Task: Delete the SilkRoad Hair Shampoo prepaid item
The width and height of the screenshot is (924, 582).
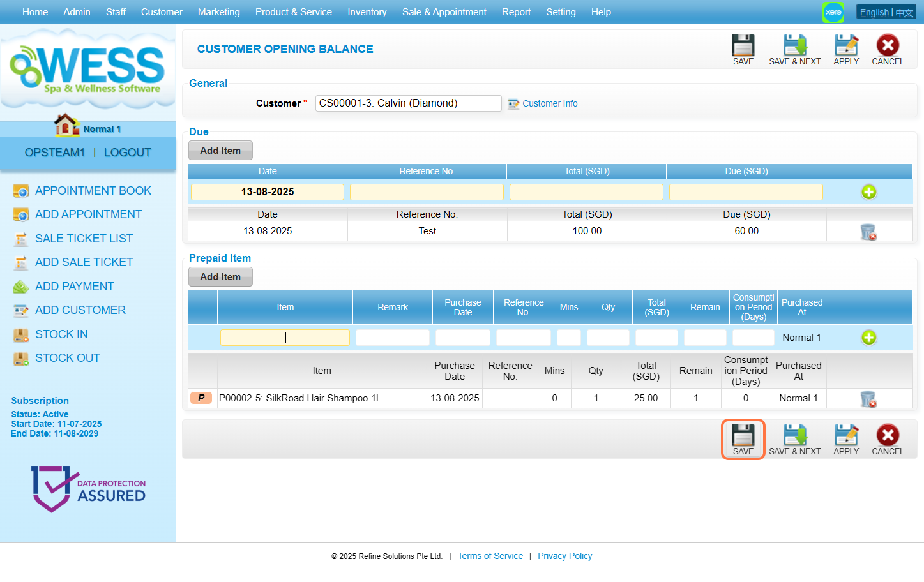Action: 868,399
